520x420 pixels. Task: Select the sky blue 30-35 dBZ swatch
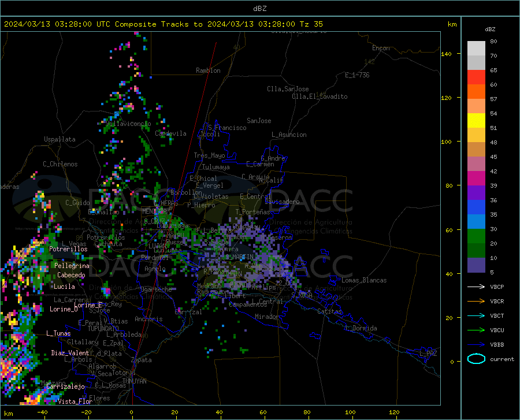(x=476, y=222)
